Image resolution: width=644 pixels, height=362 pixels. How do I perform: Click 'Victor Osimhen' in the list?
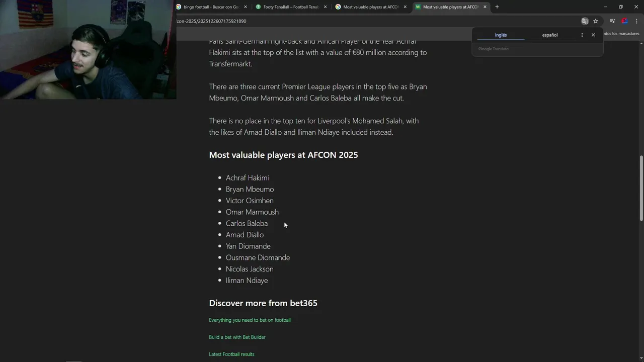pyautogui.click(x=250, y=201)
